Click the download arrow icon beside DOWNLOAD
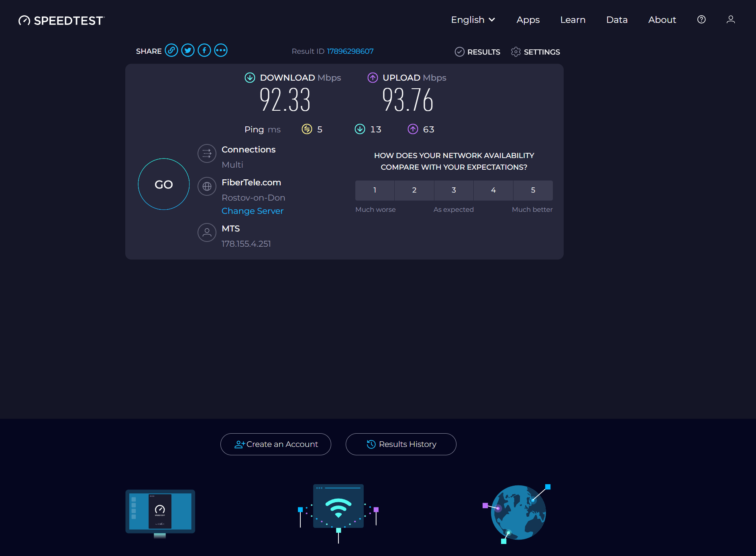The image size is (756, 556). pyautogui.click(x=250, y=78)
